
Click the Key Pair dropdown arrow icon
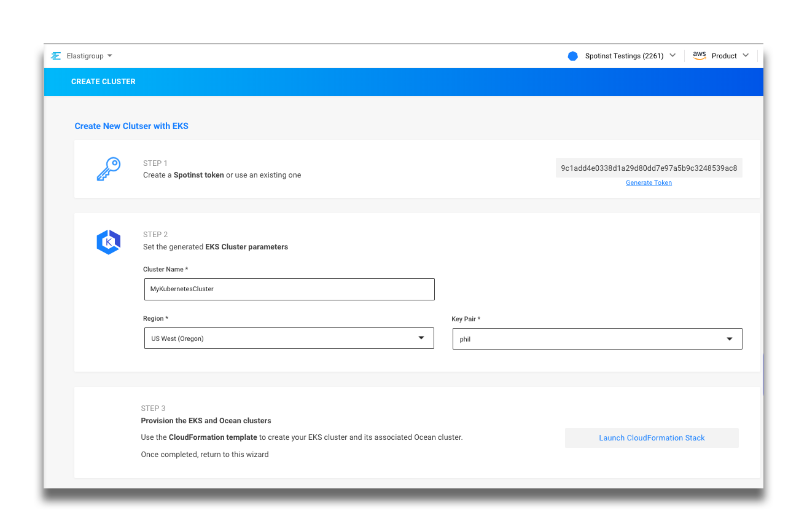click(730, 339)
